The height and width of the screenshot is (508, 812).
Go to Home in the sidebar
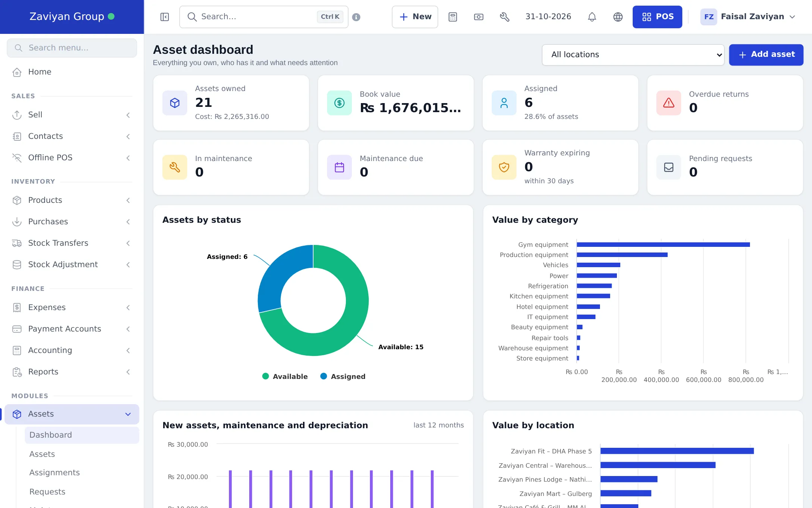pos(72,72)
